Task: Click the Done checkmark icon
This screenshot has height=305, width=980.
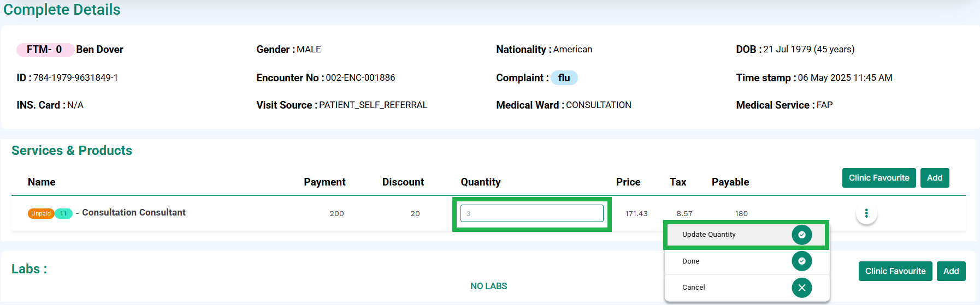Action: pos(801,261)
